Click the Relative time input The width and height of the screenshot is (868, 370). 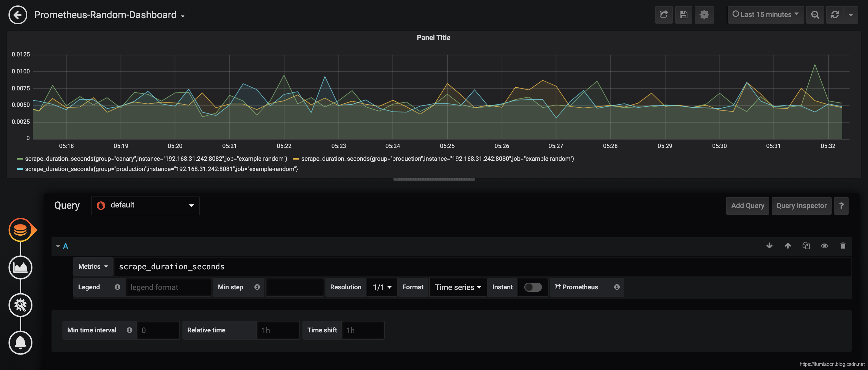(x=278, y=330)
